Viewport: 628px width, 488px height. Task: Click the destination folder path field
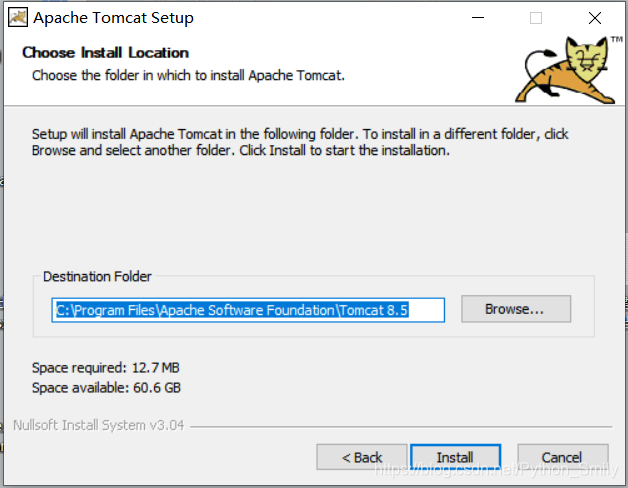tap(248, 310)
